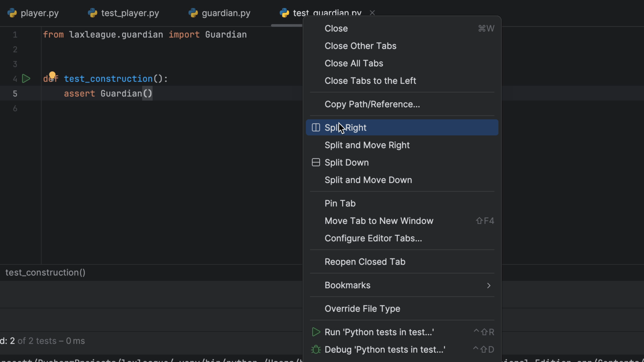This screenshot has height=362, width=644.
Task: Click Move Tab to New Window
Action: [379, 221]
